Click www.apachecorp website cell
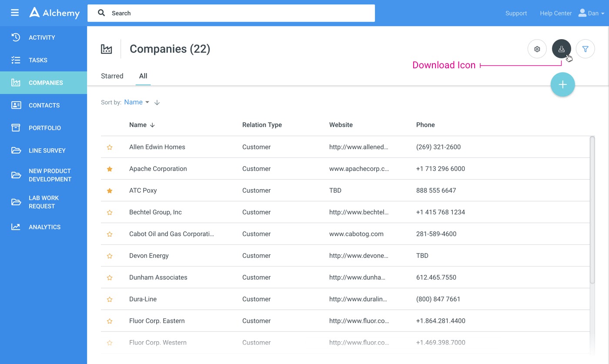The height and width of the screenshot is (364, 609). [359, 169]
